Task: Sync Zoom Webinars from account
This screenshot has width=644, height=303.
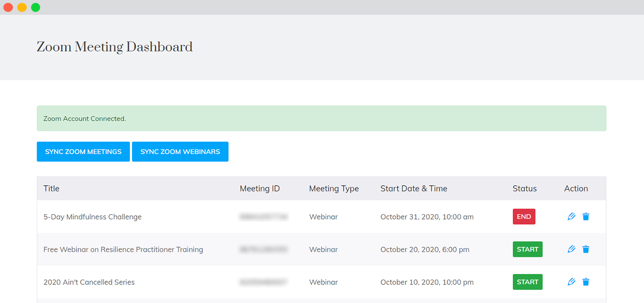Action: tap(180, 152)
